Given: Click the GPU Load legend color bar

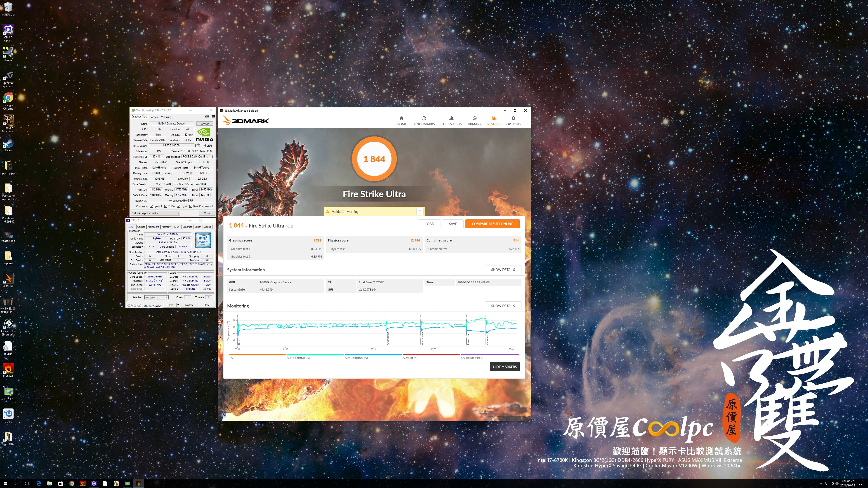Looking at the screenshot, I should pyautogui.click(x=431, y=355).
